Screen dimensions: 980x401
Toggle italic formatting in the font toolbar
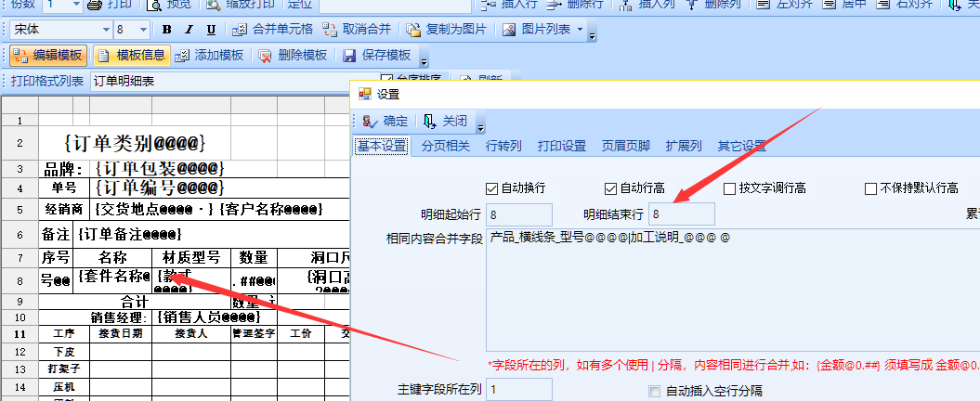[187, 30]
